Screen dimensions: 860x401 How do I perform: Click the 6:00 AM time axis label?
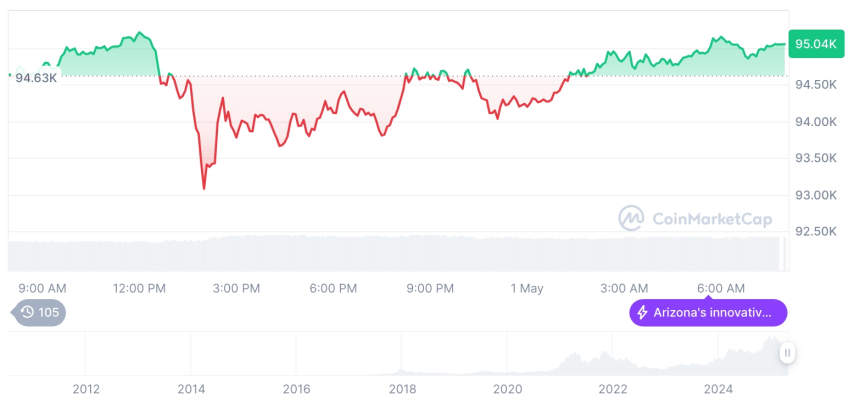click(720, 288)
